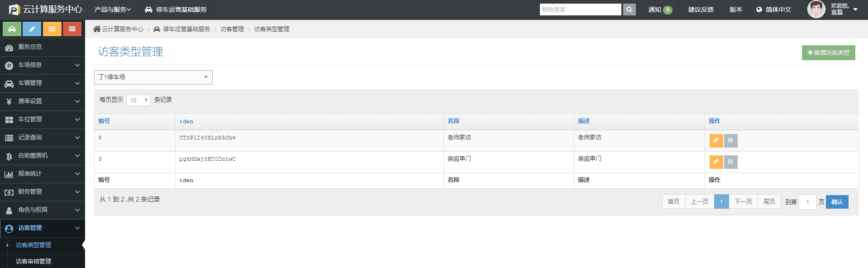Expand the 费率设置 sidebar menu
868x268 pixels.
click(x=43, y=101)
